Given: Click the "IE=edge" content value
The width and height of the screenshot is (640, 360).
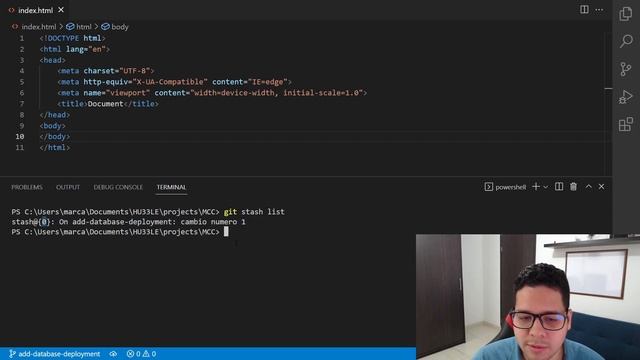Looking at the screenshot, I should [268, 82].
